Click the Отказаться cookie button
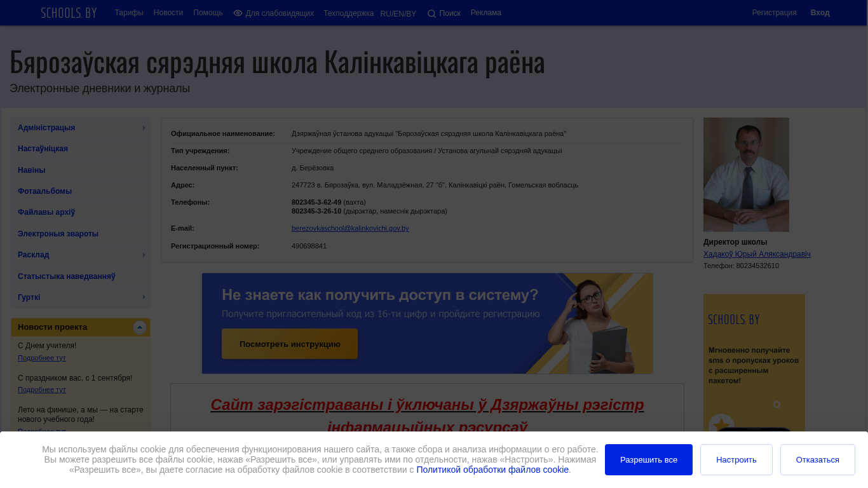Image resolution: width=868 pixels, height=488 pixels. click(818, 459)
